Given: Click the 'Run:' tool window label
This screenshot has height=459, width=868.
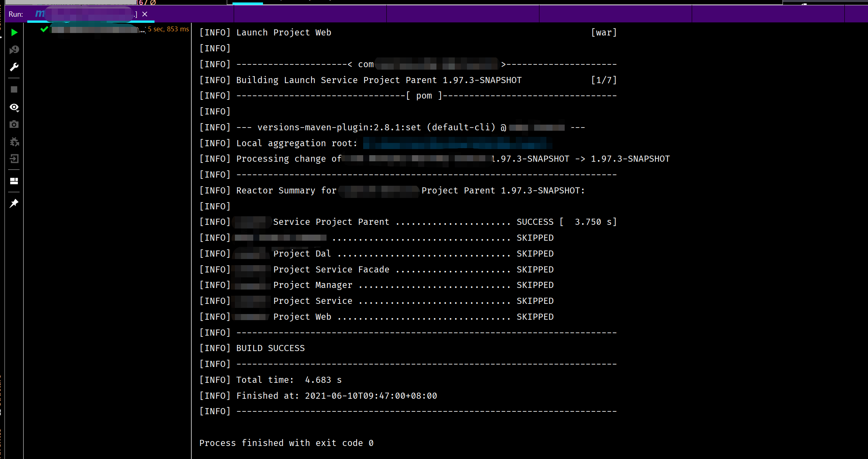Looking at the screenshot, I should [x=15, y=14].
